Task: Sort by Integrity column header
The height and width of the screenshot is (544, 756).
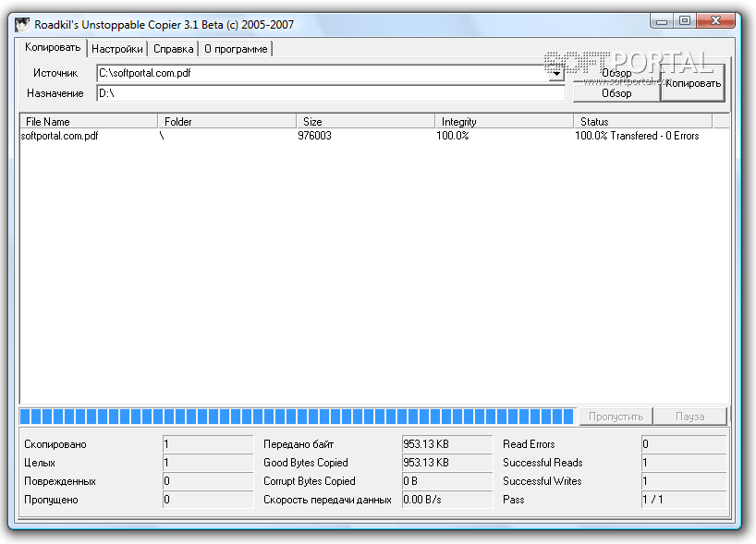Action: click(x=505, y=121)
